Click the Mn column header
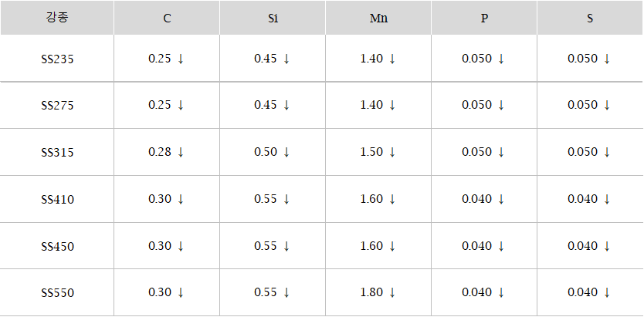Screen dimensions: 644x317 pos(378,18)
